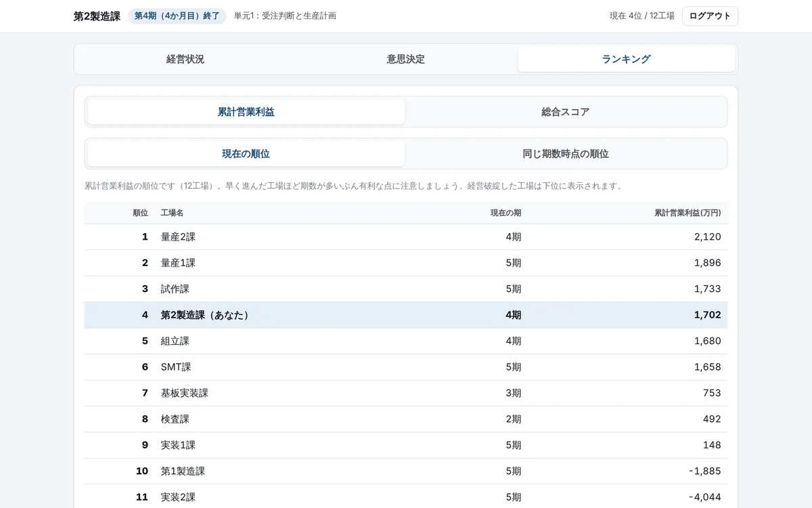Select the 組立課 row name
The width and height of the screenshot is (812, 508).
pos(175,341)
